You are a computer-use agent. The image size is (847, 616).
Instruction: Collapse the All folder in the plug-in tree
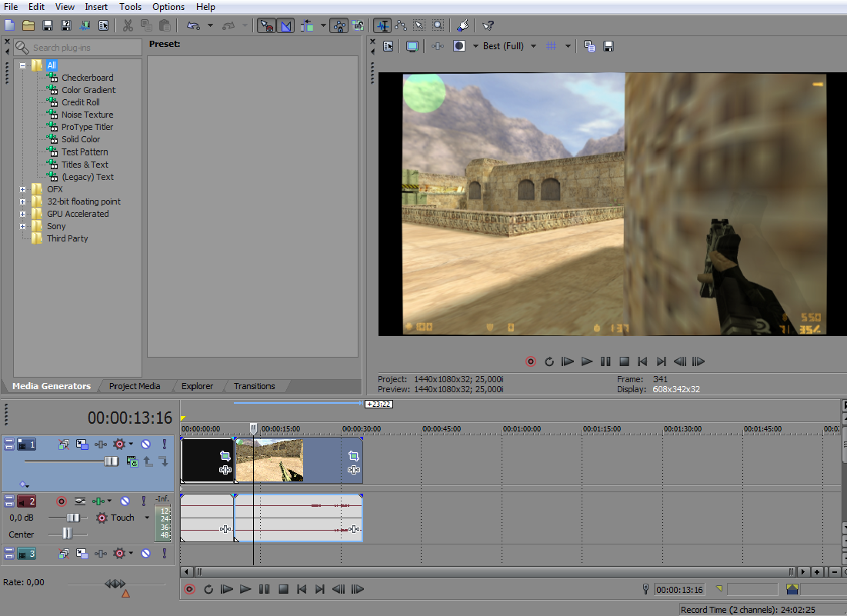(x=22, y=66)
